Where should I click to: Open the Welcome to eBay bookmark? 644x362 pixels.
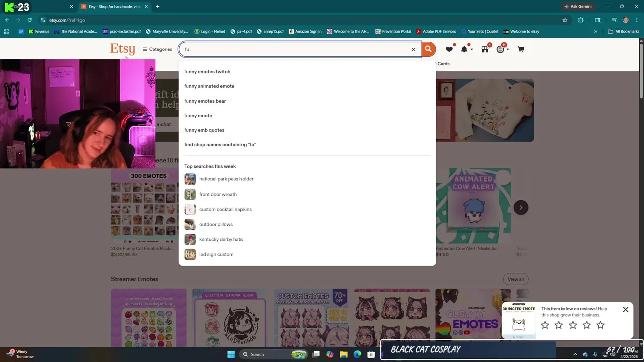point(521,31)
